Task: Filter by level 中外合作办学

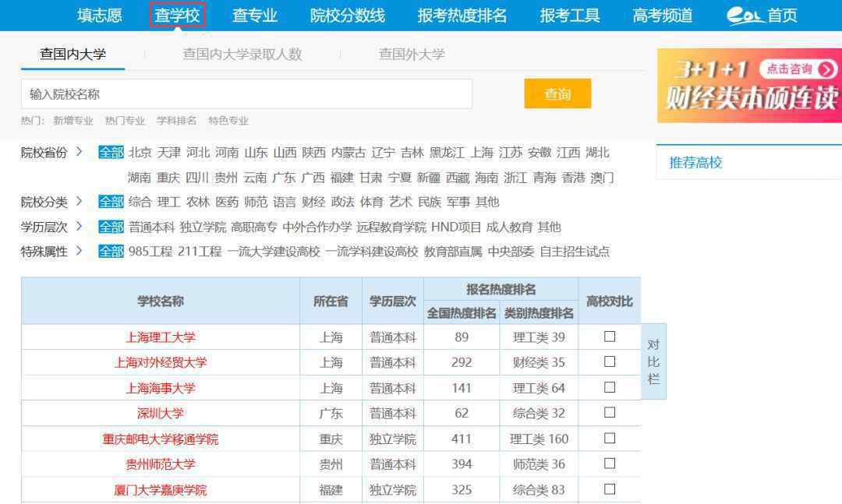Action: (317, 227)
